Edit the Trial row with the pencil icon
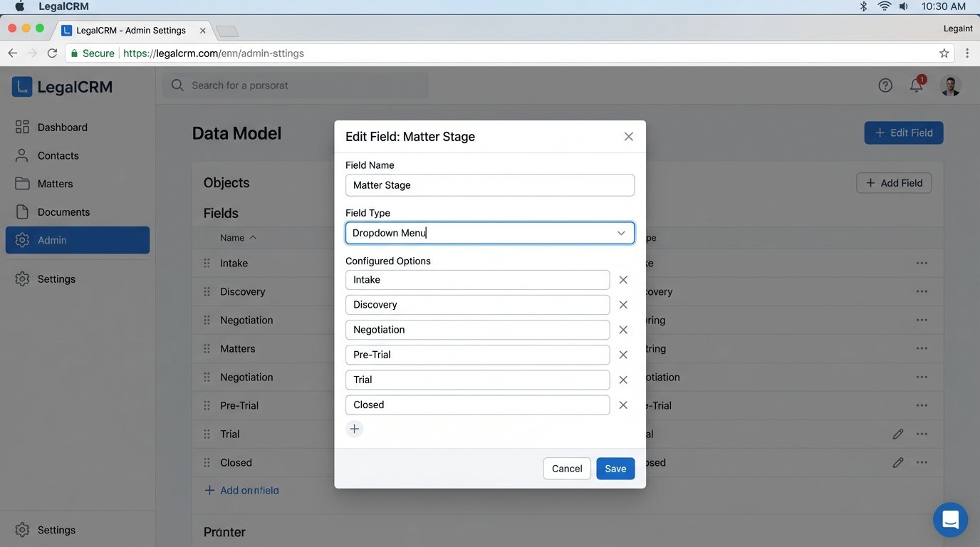This screenshot has height=547, width=980. point(898,434)
